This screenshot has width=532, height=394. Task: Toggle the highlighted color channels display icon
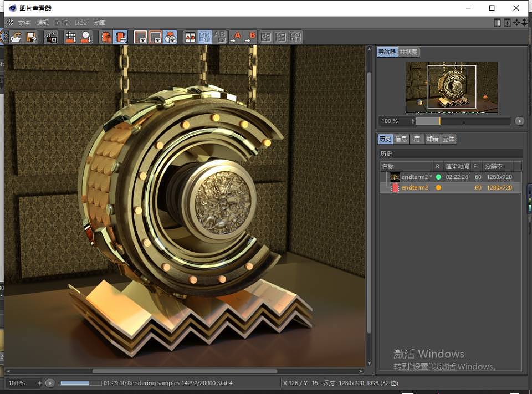170,37
